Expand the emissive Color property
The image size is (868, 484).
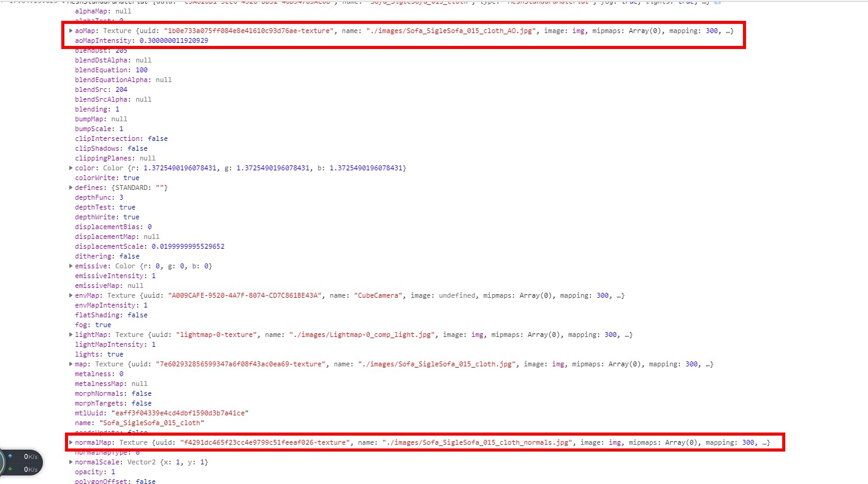70,265
